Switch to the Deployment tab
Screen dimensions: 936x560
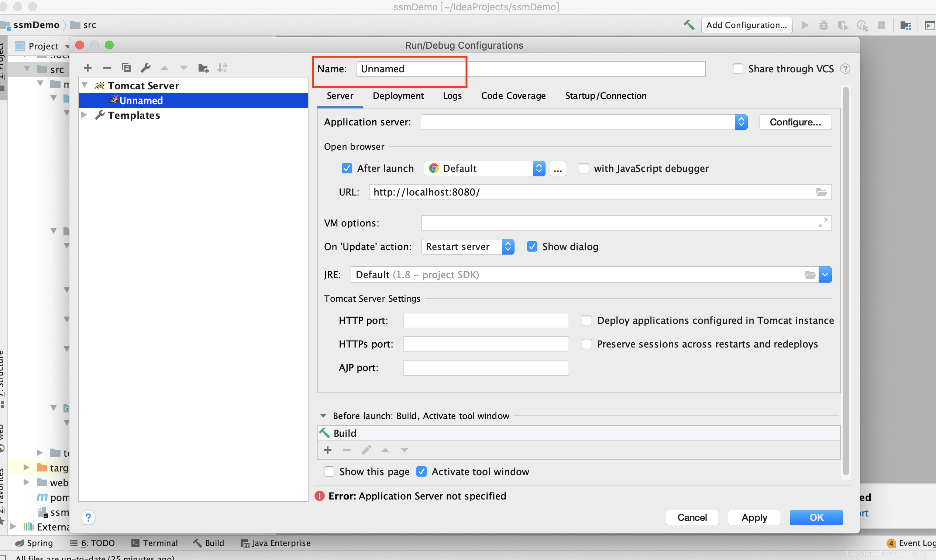[398, 96]
